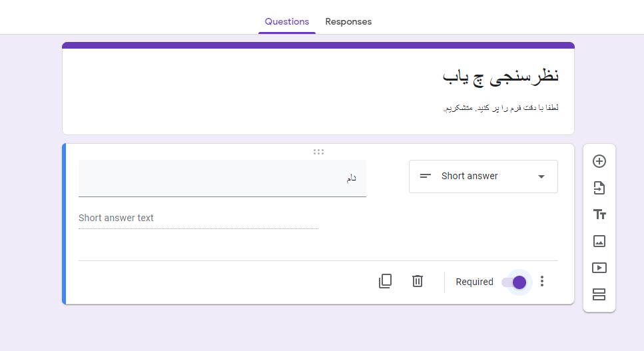The image size is (644, 351).
Task: Click the dropdown arrow beside Short answer
Action: pos(541,176)
